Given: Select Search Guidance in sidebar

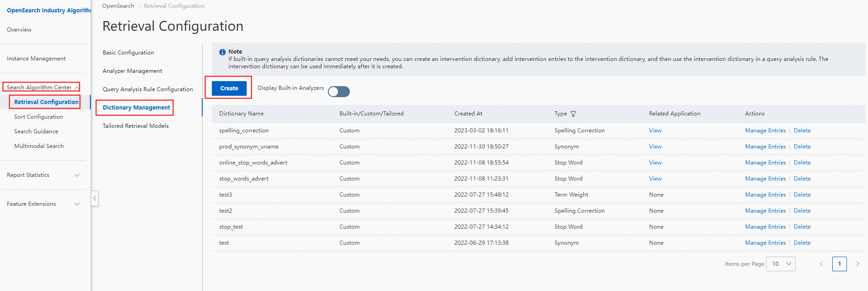Looking at the screenshot, I should pos(36,132).
